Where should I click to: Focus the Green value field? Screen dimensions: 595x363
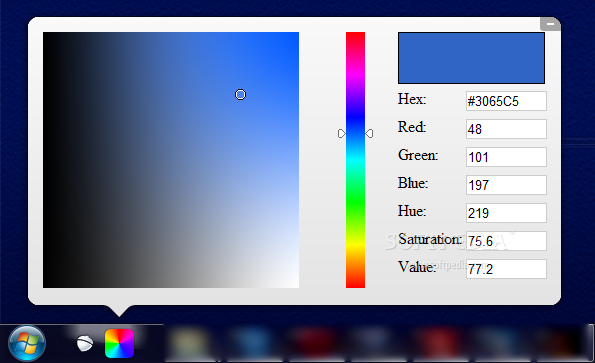click(506, 157)
